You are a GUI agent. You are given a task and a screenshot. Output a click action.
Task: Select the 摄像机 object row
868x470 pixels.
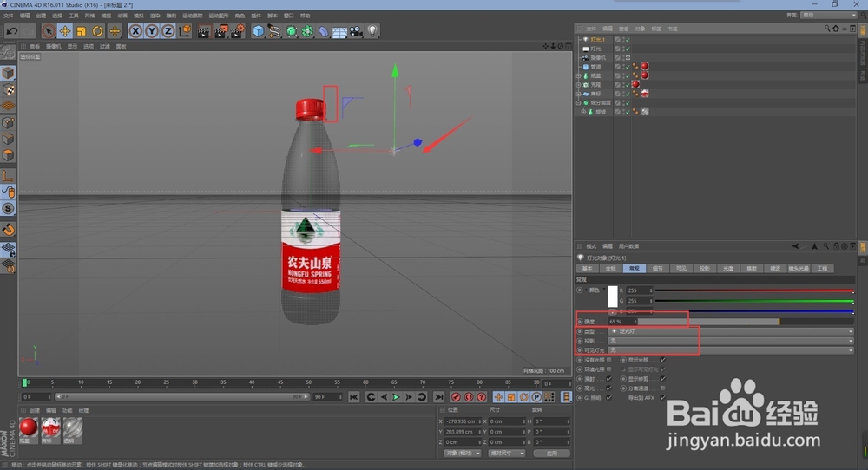click(598, 57)
